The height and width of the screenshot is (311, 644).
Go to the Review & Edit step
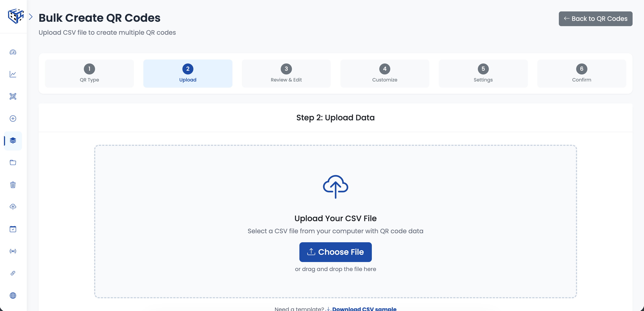(286, 73)
